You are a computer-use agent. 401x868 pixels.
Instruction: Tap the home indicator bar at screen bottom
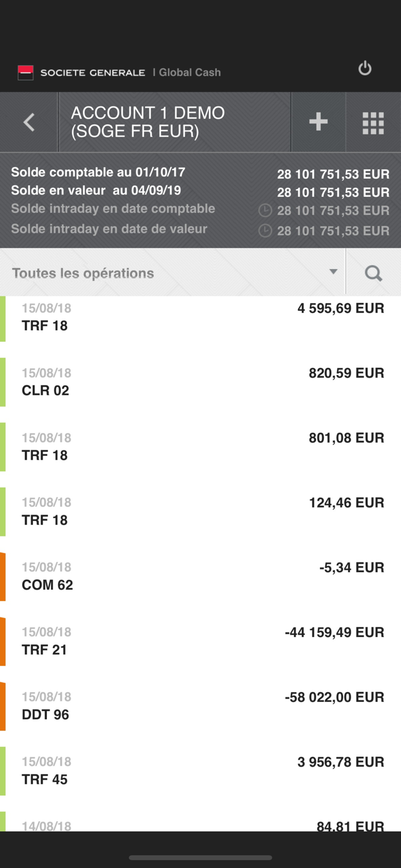[x=200, y=858]
